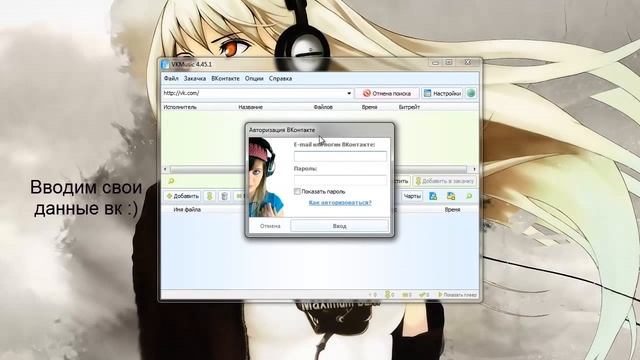The height and width of the screenshot is (360, 640).
Task: Click the trash bin delete icon
Action: pos(224,196)
